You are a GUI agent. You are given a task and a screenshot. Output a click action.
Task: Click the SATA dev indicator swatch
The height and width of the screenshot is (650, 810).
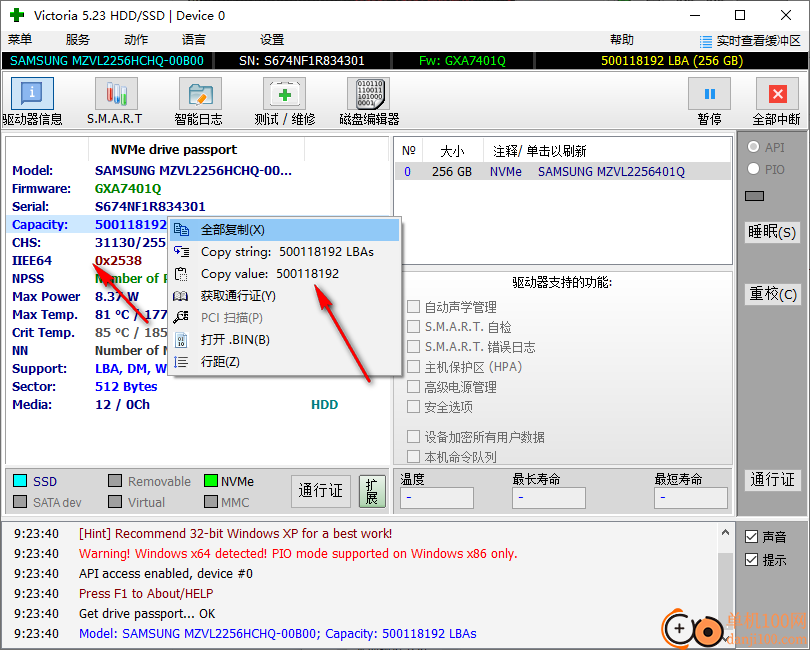click(20, 502)
